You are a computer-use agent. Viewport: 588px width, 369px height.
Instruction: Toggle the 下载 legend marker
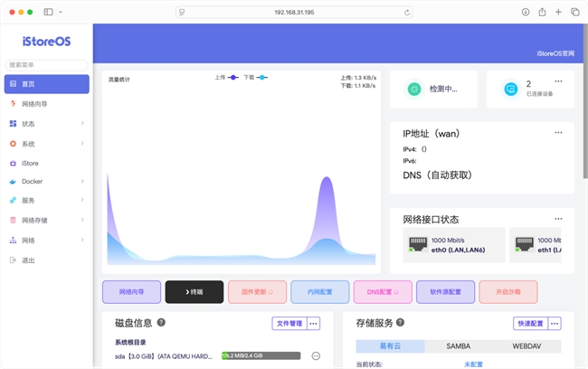(x=262, y=77)
